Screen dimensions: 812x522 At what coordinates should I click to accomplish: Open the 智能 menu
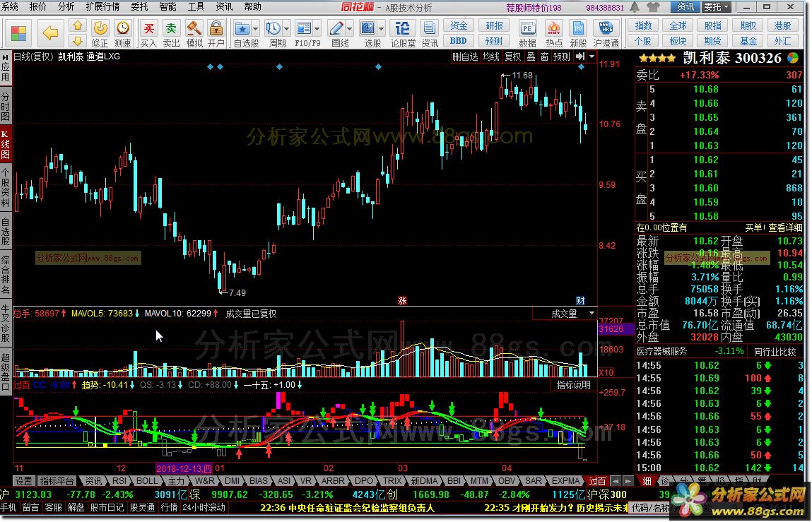[168, 6]
